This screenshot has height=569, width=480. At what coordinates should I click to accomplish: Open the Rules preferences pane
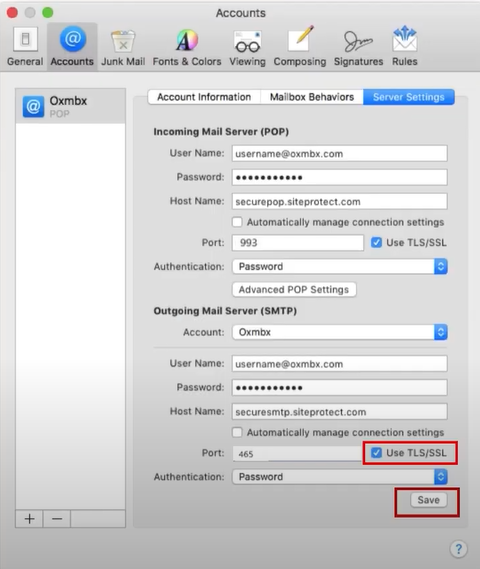[405, 46]
